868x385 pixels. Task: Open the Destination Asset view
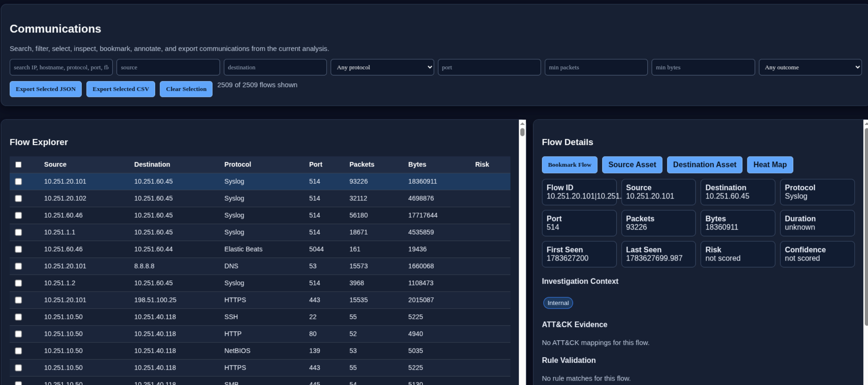[705, 165]
